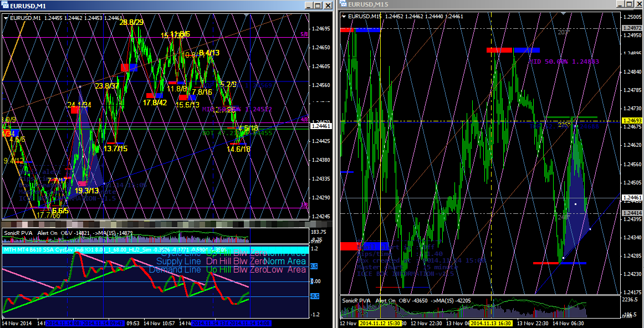
Task: Minimize the EURUSD,M15 chart window
Action: pyautogui.click(x=621, y=4)
